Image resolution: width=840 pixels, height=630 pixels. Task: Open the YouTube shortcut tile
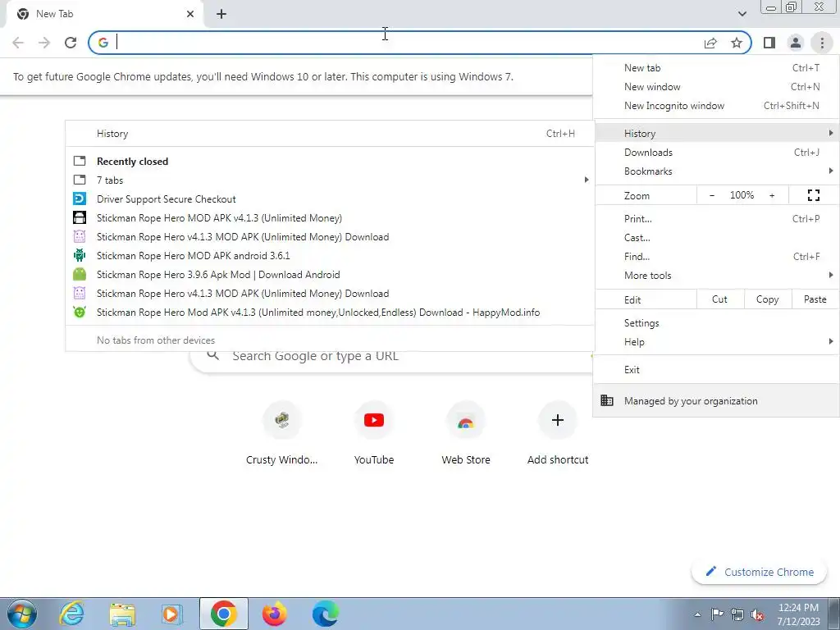tap(374, 433)
